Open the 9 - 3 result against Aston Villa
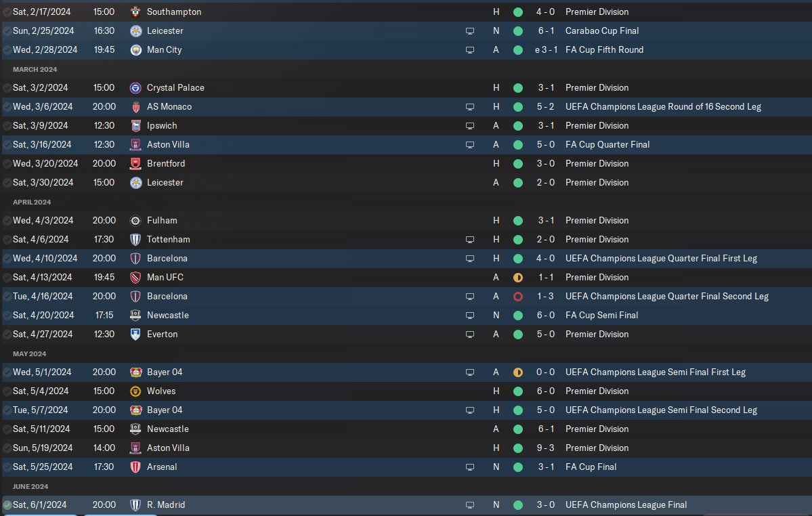812x516 pixels. [544, 448]
